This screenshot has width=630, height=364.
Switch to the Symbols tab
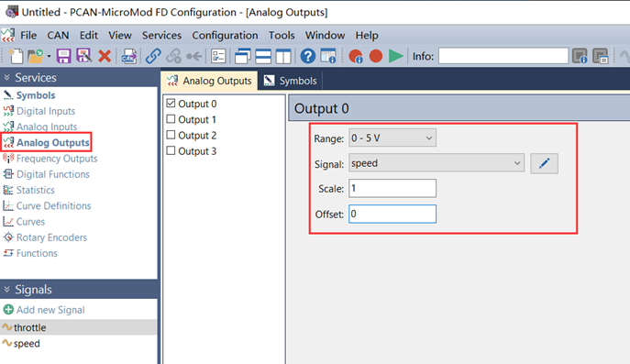(290, 81)
